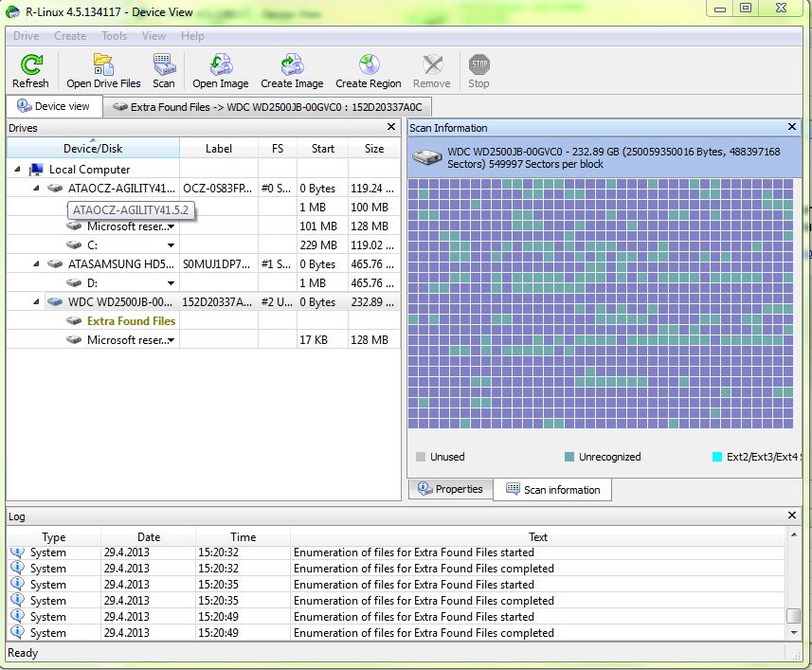Sort log by Type column header
The height and width of the screenshot is (670, 812).
point(54,537)
